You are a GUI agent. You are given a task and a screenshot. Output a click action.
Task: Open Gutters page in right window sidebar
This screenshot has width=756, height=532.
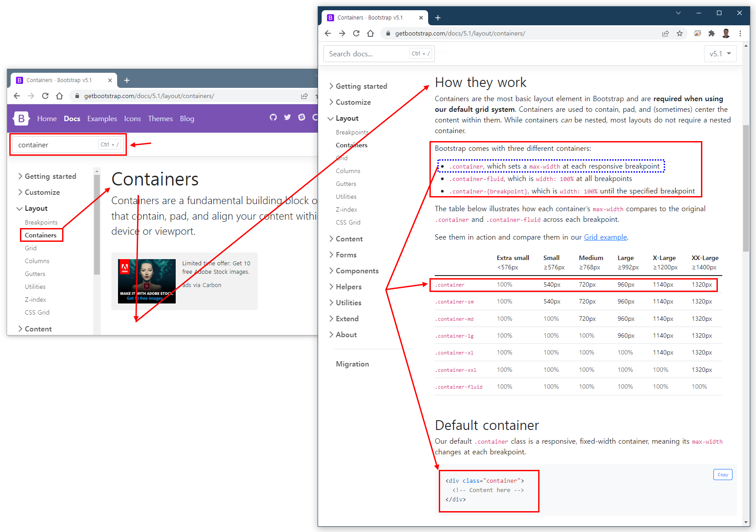point(346,184)
